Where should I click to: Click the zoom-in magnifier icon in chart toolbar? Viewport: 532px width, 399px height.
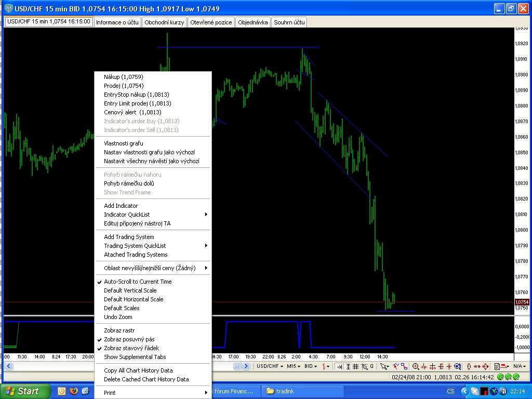[x=416, y=366]
